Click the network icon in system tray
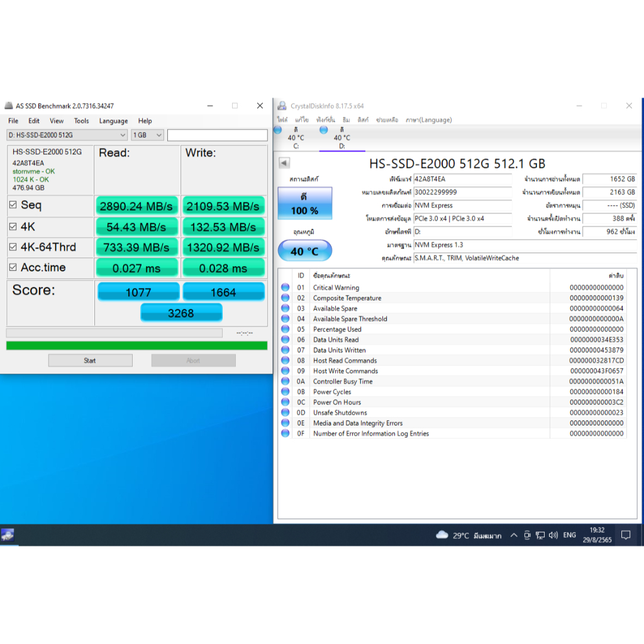The height and width of the screenshot is (644, 644). pyautogui.click(x=540, y=535)
